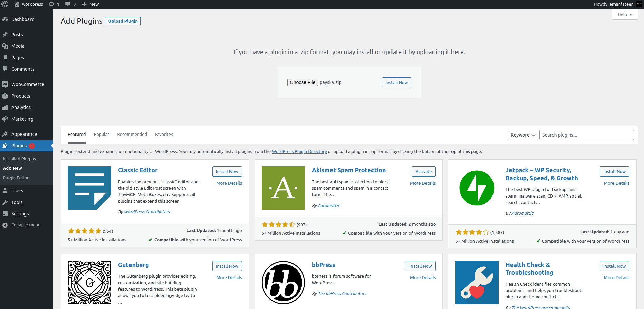
Task: Activate the Akismet Spam Protection plugin
Action: (424, 171)
